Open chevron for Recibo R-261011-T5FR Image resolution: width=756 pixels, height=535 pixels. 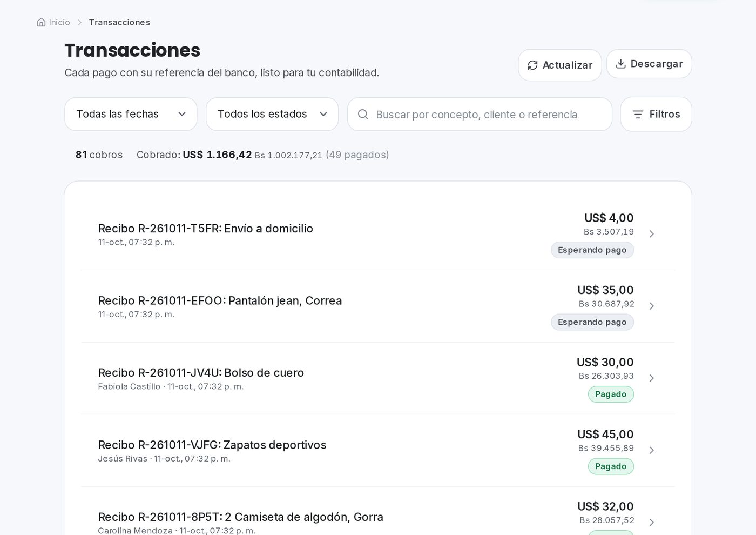click(x=652, y=234)
